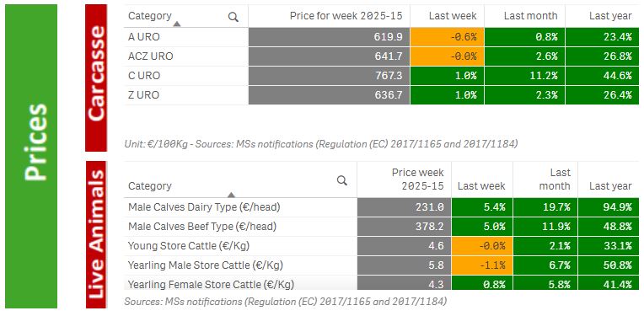The width and height of the screenshot is (644, 316).
Task: Toggle sort arrow under Live Animals Category header
Action: (x=231, y=195)
